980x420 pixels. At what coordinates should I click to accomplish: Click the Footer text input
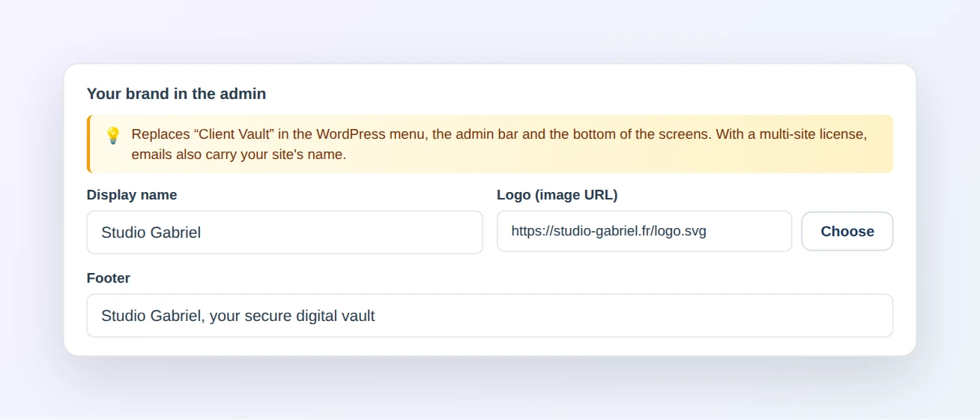pos(490,316)
